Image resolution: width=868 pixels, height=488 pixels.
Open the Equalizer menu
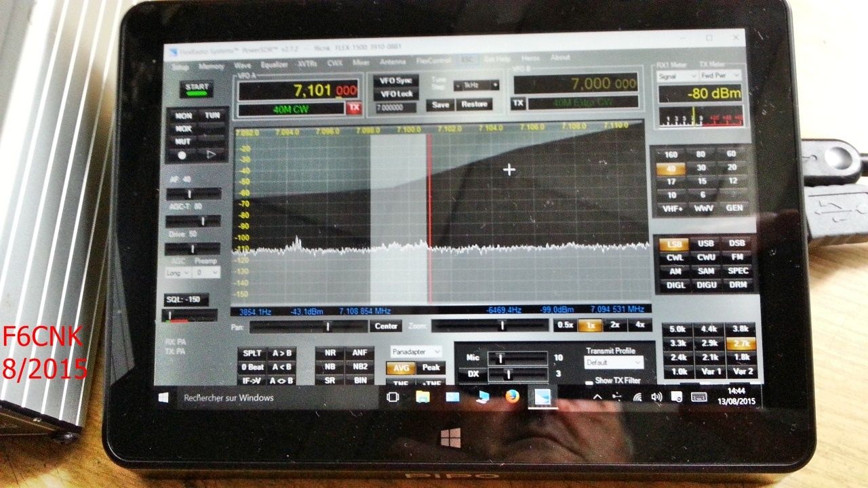274,65
